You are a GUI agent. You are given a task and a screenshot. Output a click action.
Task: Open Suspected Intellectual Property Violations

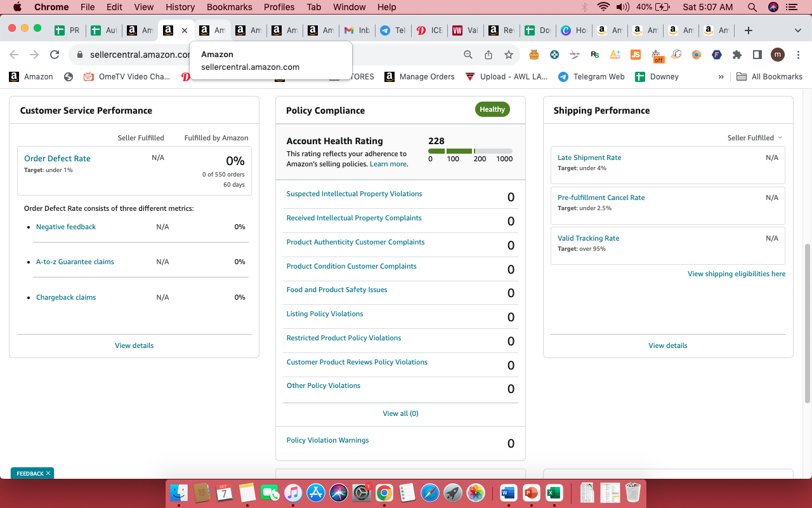tap(354, 194)
